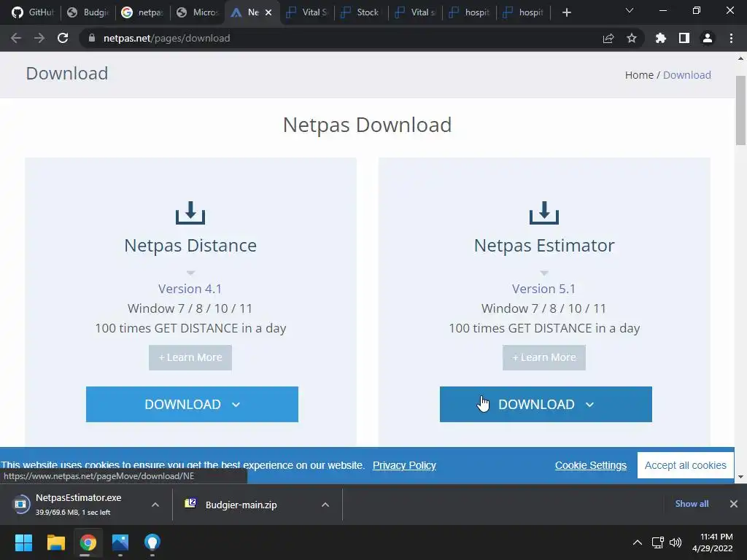This screenshot has height=560, width=747.
Task: Switch to the Stock tab
Action: [x=361, y=12]
